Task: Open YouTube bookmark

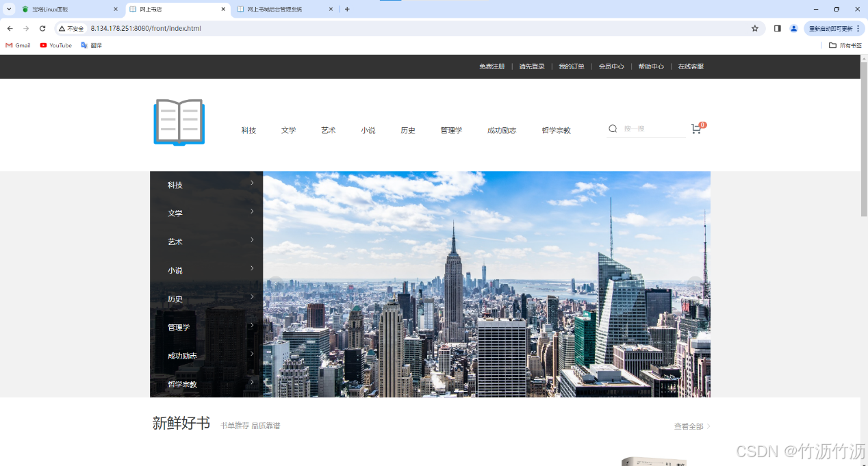Action: point(56,45)
